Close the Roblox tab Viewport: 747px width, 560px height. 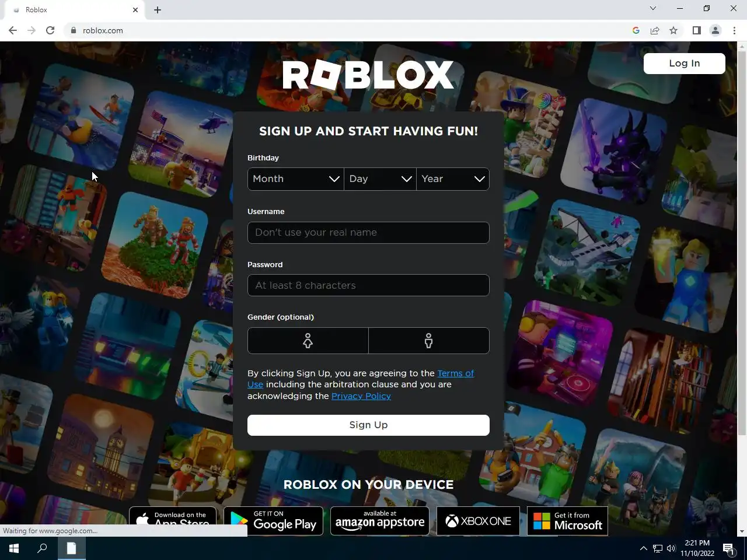pos(135,10)
